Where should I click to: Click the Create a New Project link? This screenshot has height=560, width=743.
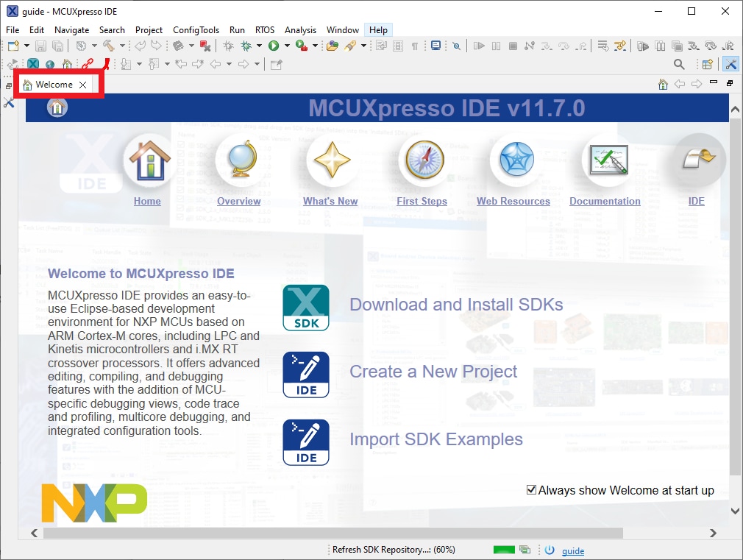point(433,372)
